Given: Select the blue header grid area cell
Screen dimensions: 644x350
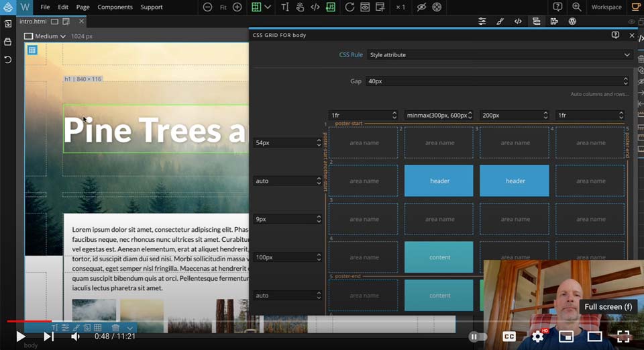Looking at the screenshot, I should coord(439,181).
